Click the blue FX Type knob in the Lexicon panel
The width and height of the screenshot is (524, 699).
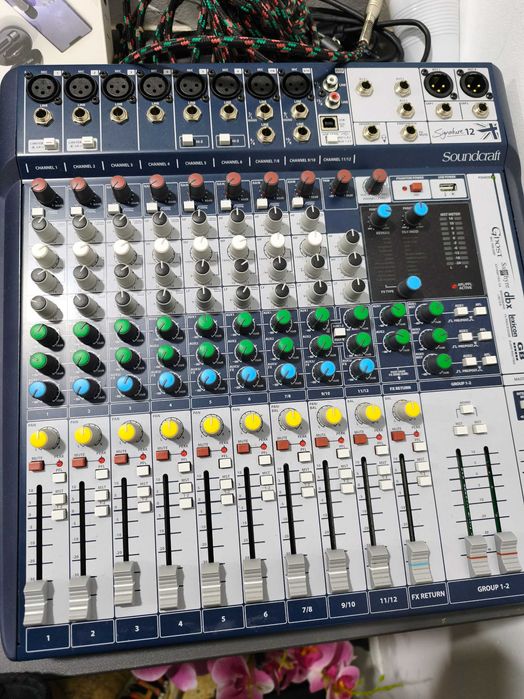(x=412, y=286)
